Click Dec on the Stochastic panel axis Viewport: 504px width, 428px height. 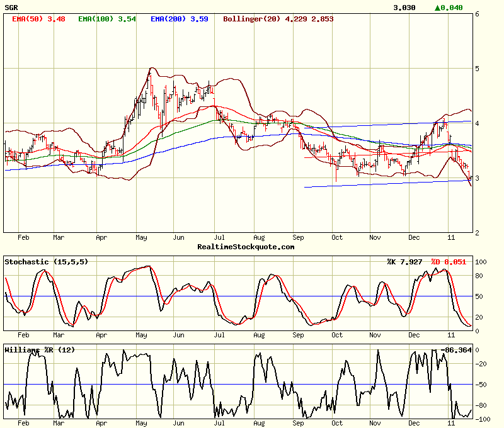414,336
